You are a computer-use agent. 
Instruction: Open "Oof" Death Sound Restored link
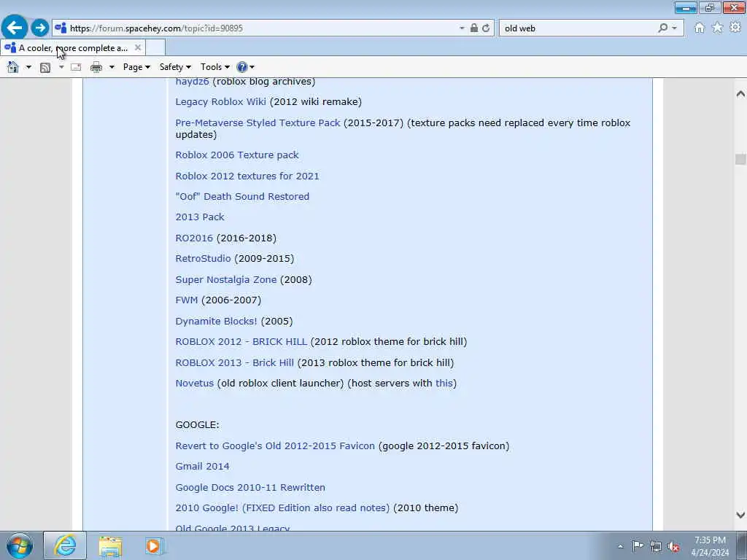[242, 197]
